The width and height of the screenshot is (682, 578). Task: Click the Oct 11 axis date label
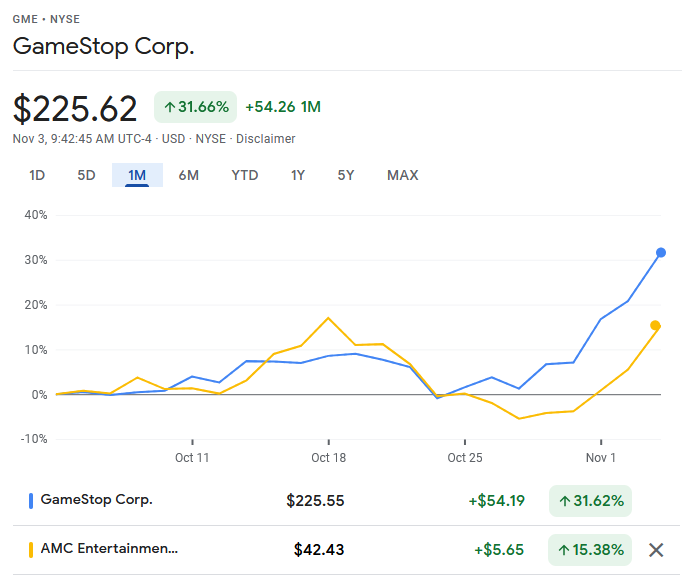[192, 458]
